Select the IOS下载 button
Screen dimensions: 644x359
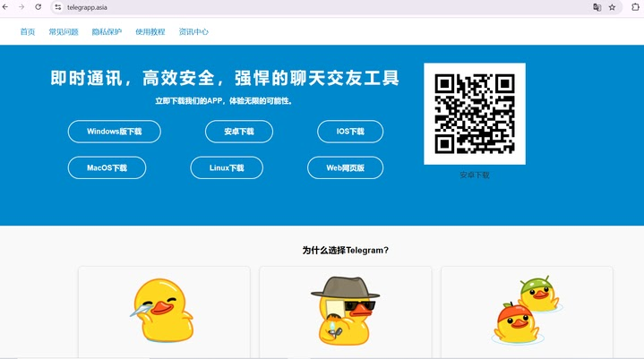[350, 132]
